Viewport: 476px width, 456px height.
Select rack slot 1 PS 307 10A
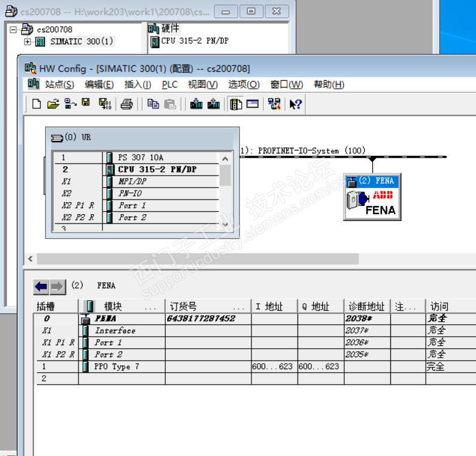point(137,158)
